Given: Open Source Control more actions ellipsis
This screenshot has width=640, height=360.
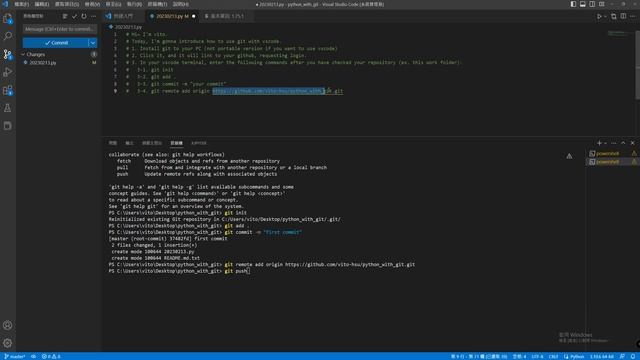Looking at the screenshot, I should [94, 16].
